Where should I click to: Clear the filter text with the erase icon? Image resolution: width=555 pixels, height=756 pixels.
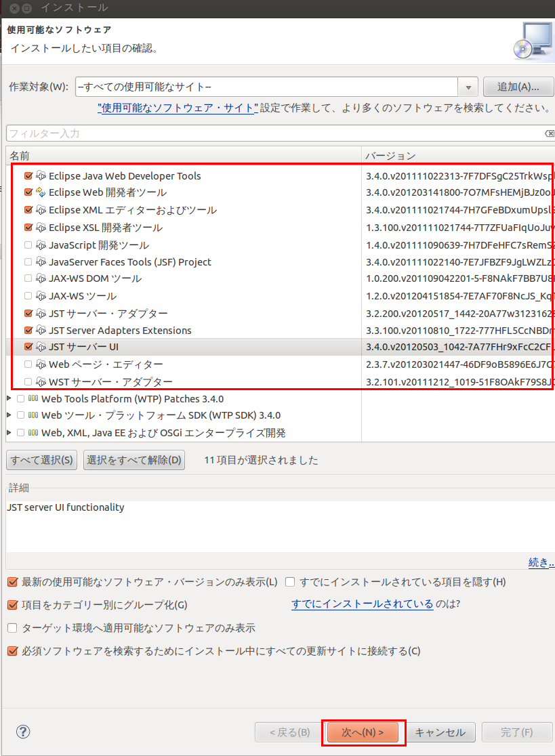[x=549, y=133]
